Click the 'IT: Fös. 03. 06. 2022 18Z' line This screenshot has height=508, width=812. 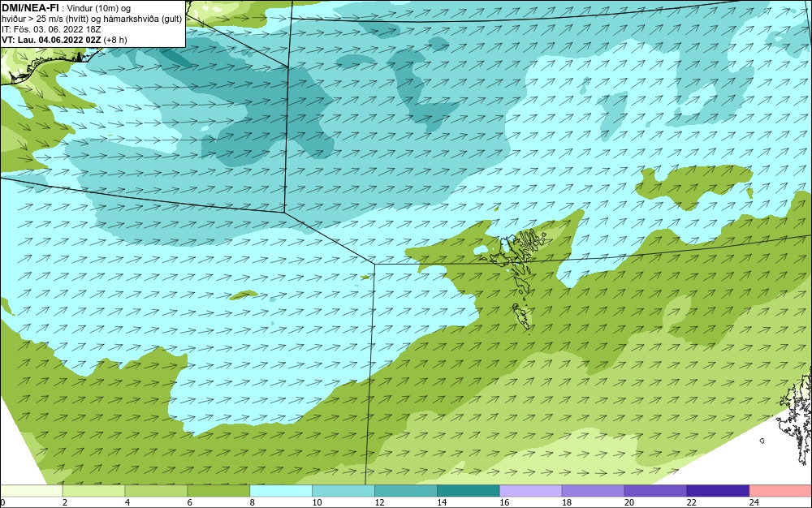50,29
